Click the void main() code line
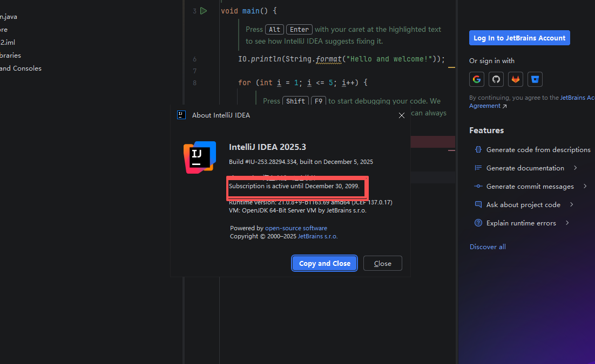 coord(248,11)
